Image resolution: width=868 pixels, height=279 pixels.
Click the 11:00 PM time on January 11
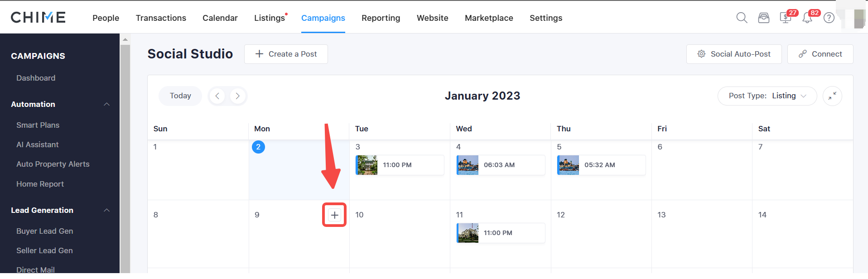(x=498, y=233)
